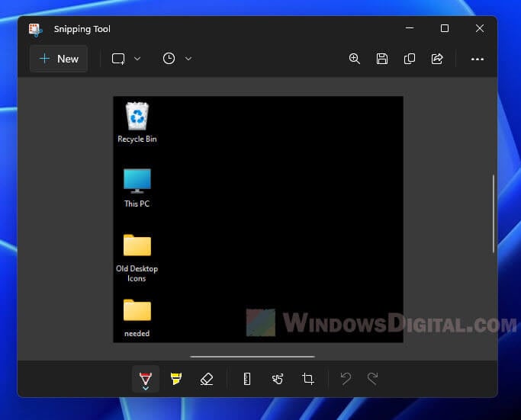Share the captured snip
The width and height of the screenshot is (521, 420).
pos(437,59)
